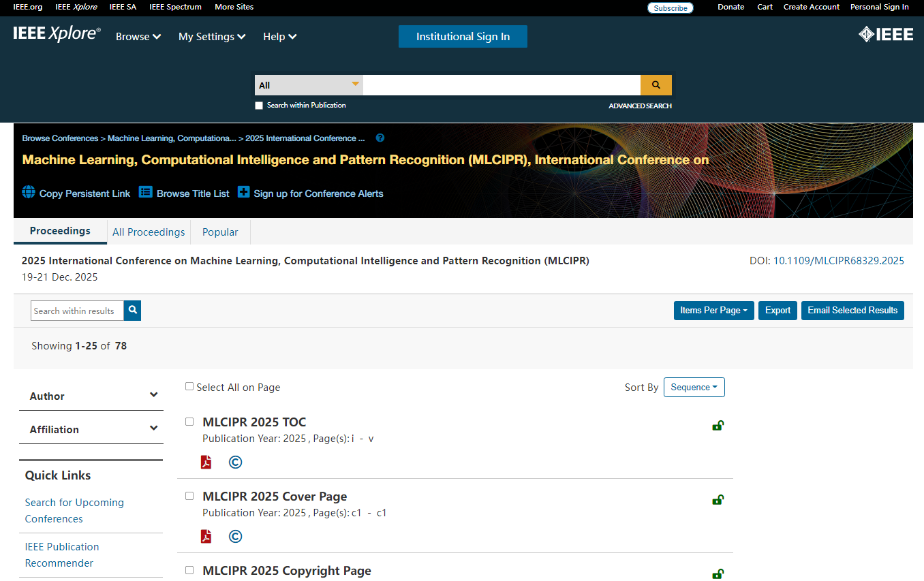Enable Search within Publication checkbox

click(x=259, y=106)
